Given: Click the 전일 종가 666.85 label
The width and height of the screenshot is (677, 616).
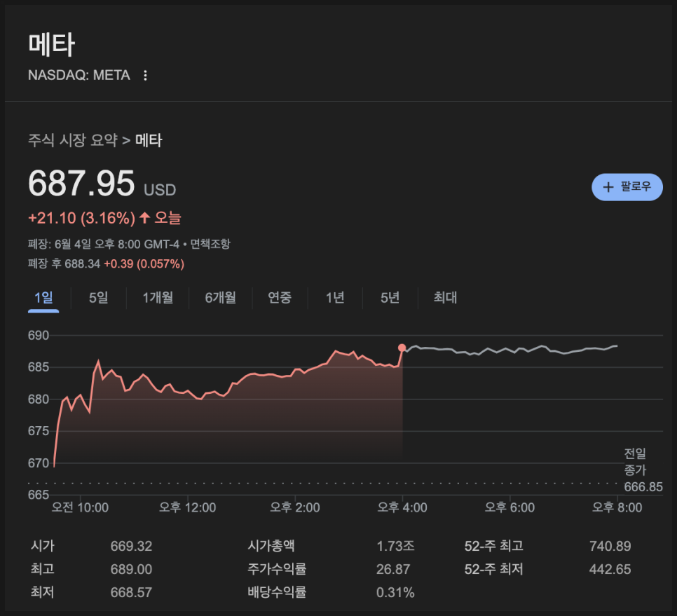Looking at the screenshot, I should tap(643, 470).
